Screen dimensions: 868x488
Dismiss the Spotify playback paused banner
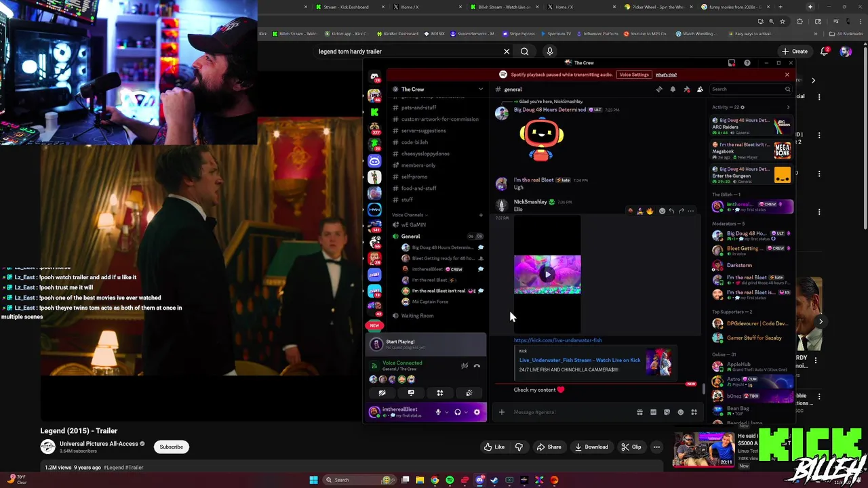click(787, 75)
